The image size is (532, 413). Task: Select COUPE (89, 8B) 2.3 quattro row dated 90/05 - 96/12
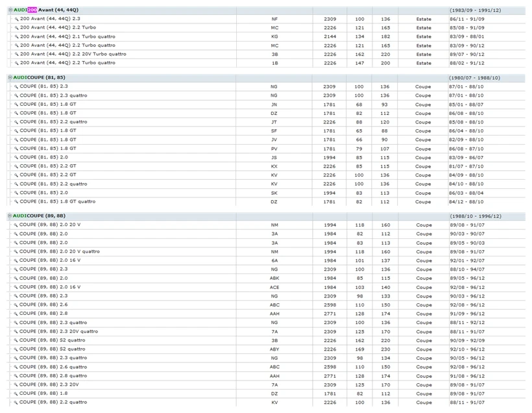coord(53,358)
